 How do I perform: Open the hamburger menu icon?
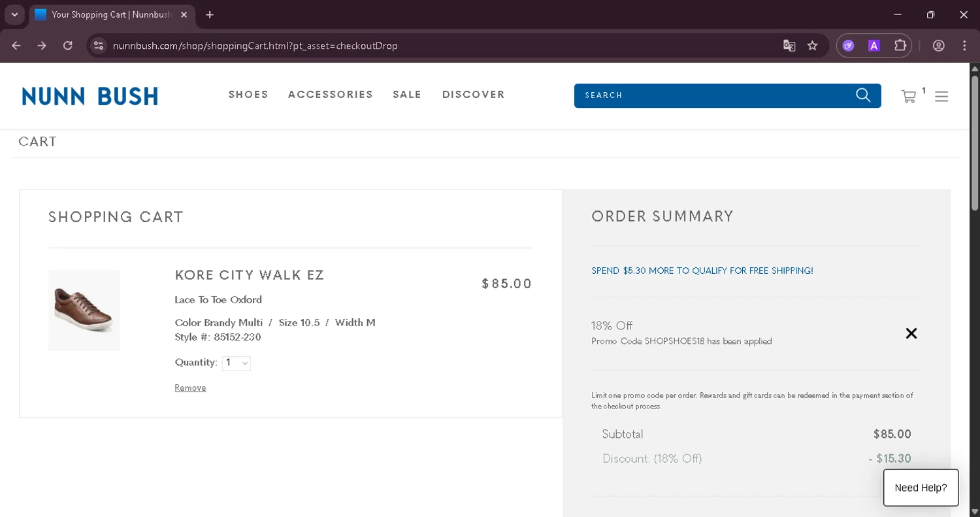click(941, 97)
